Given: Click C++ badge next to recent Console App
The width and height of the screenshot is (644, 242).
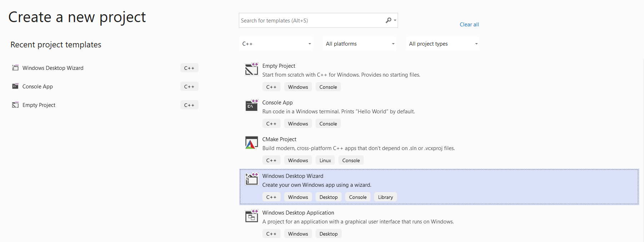Looking at the screenshot, I should (x=189, y=86).
